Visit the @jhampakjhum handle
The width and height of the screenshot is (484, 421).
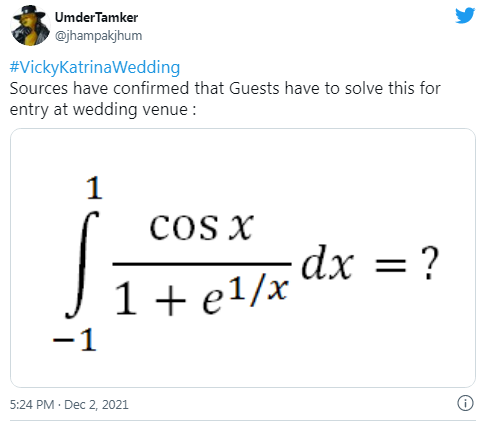pos(98,36)
